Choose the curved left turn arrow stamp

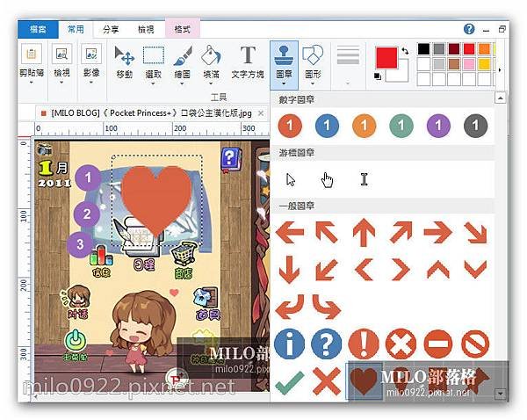[x=290, y=307]
